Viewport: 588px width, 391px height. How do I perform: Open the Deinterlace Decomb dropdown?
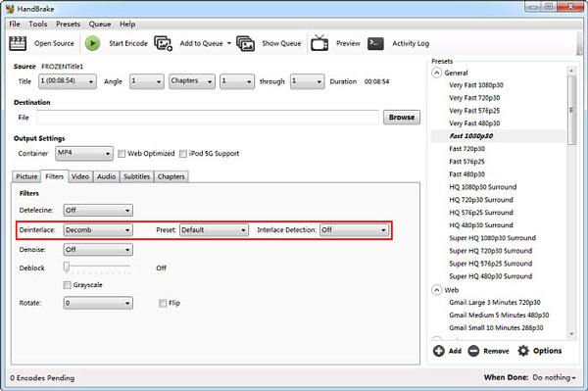tap(98, 230)
